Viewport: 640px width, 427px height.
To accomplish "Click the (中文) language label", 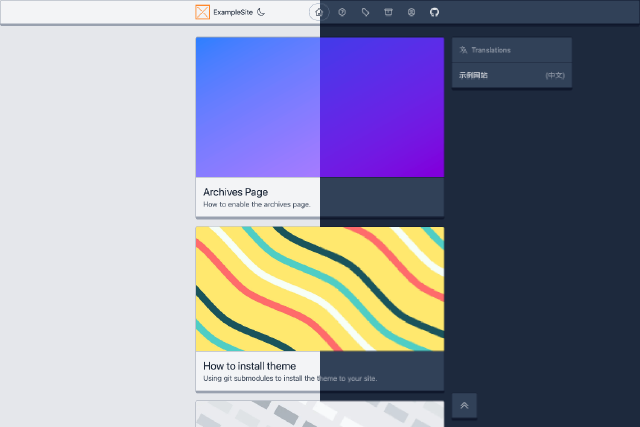I will pos(555,76).
